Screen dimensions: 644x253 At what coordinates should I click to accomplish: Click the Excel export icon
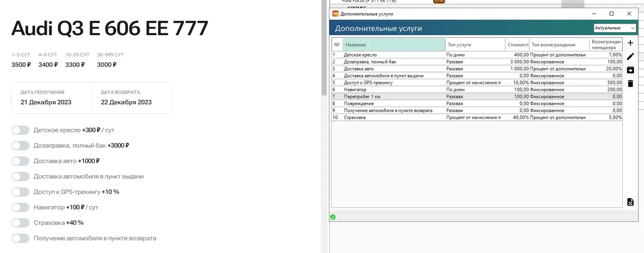(630, 202)
